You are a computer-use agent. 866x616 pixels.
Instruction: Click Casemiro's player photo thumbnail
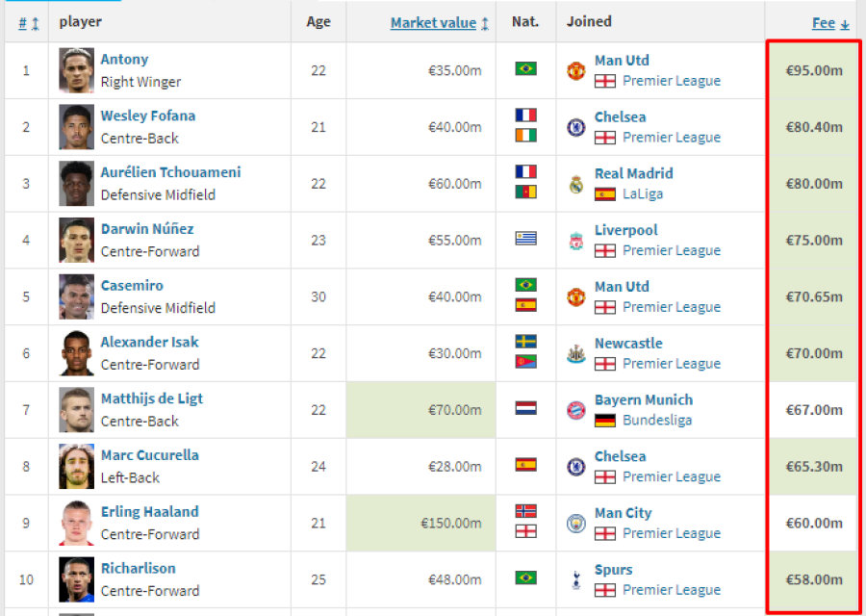tap(76, 296)
